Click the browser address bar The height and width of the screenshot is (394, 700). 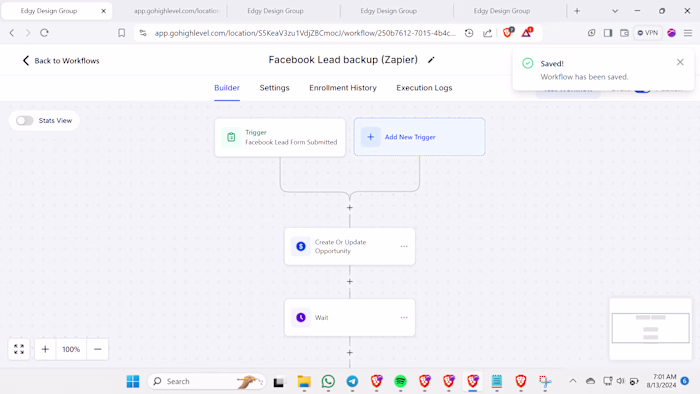tap(305, 33)
